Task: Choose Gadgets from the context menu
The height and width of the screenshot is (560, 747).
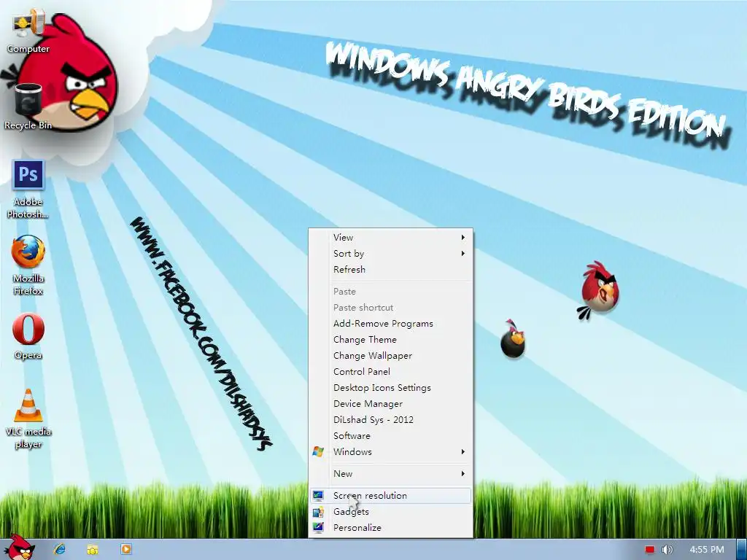Action: (x=391, y=512)
